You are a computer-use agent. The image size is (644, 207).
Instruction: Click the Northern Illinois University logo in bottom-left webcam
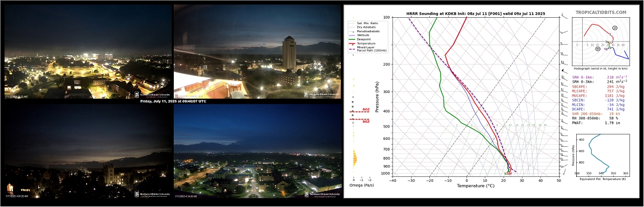pyautogui.click(x=152, y=195)
